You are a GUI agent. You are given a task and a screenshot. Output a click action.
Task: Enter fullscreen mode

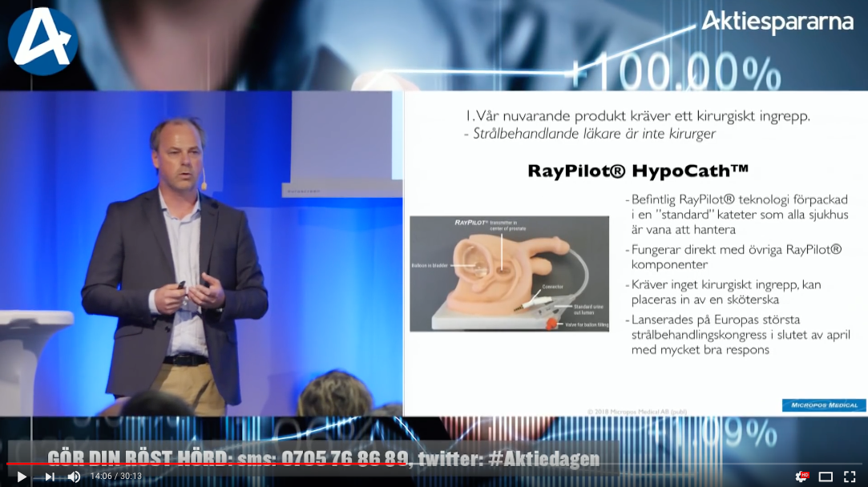click(850, 477)
